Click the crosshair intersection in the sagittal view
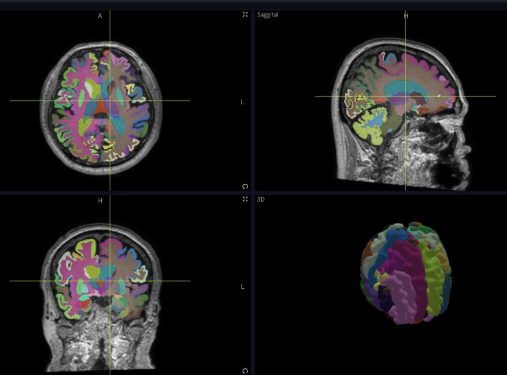The height and width of the screenshot is (375, 507). click(405, 96)
